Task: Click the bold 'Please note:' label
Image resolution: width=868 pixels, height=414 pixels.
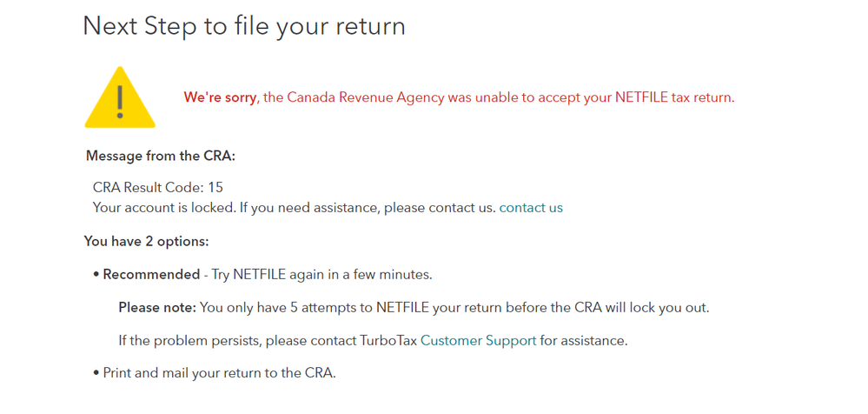Action: tap(157, 308)
